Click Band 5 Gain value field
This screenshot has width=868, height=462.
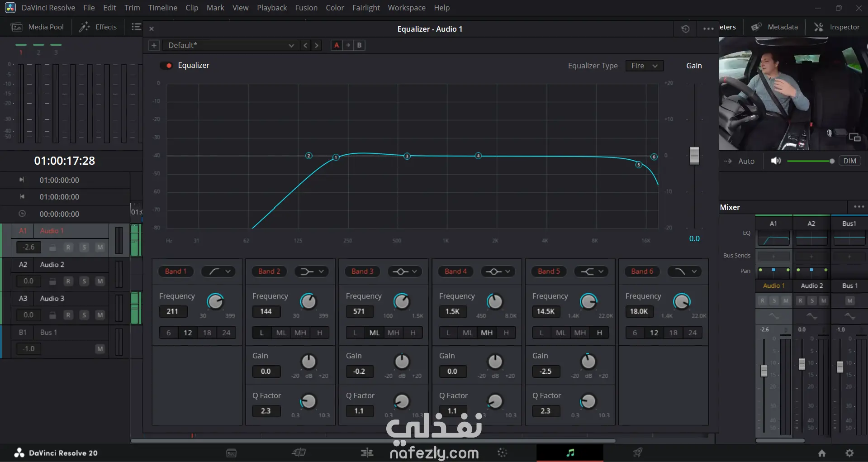point(546,372)
